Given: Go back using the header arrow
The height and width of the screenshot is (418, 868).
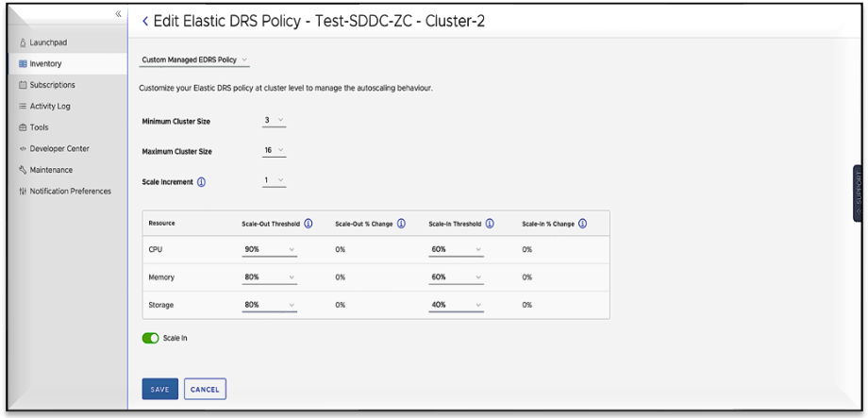Looking at the screenshot, I should click(x=145, y=21).
